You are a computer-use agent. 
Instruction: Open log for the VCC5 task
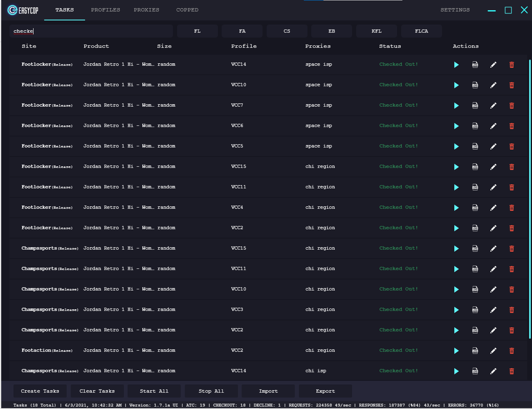click(475, 146)
